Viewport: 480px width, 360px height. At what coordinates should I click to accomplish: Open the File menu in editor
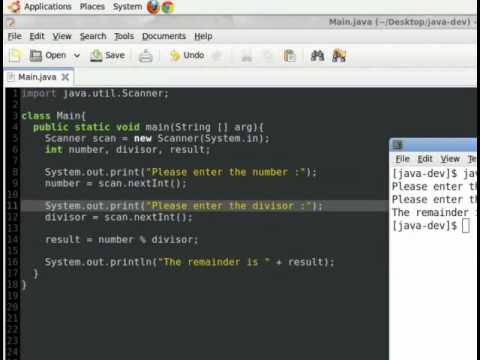[x=15, y=36]
